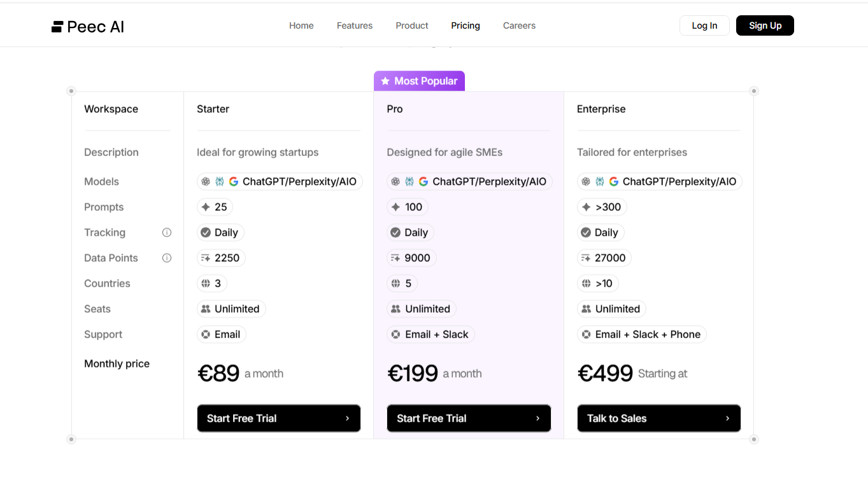
Task: Click the small anchor dot at the table corner
Action: [71, 90]
